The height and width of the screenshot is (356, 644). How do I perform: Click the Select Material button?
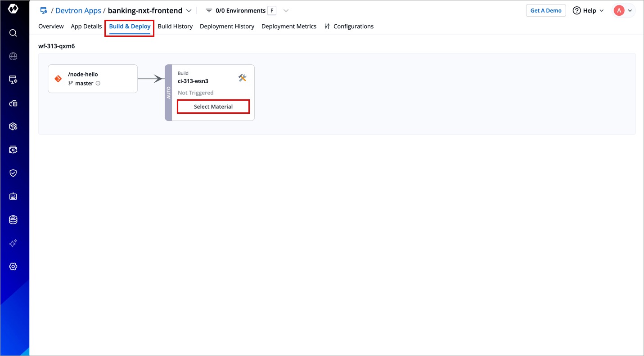pos(213,107)
